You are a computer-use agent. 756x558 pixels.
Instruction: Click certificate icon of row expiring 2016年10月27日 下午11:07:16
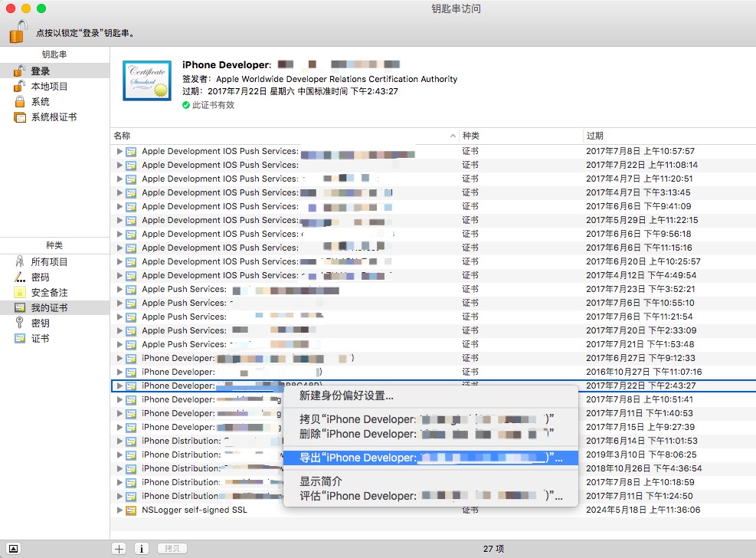[131, 373]
